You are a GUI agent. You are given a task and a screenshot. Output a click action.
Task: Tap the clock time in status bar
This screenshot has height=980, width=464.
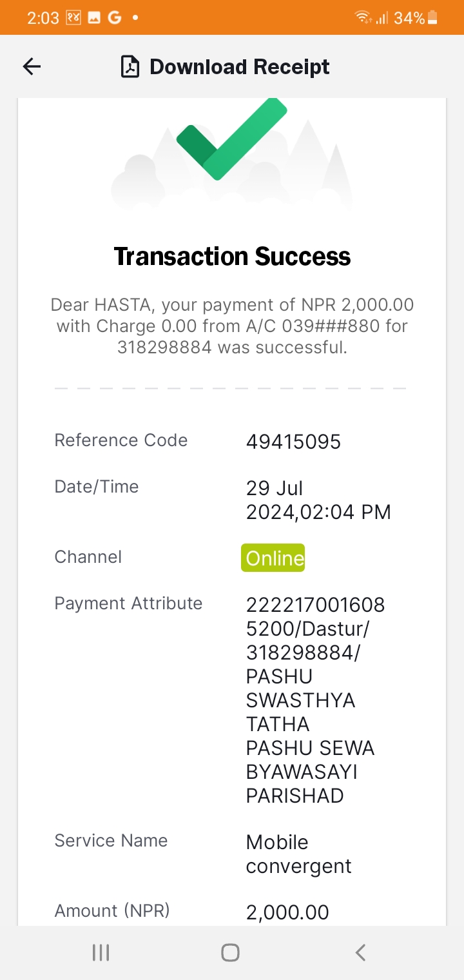pos(43,18)
